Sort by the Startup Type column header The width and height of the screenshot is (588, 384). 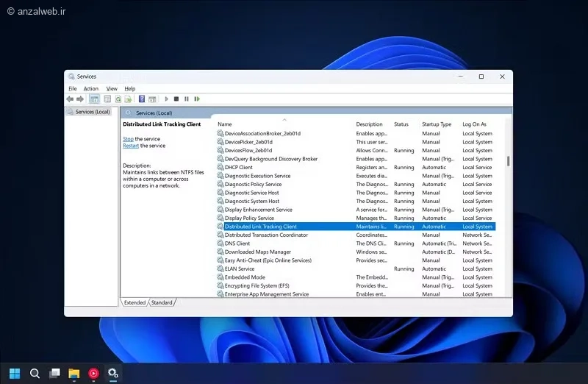coord(437,124)
